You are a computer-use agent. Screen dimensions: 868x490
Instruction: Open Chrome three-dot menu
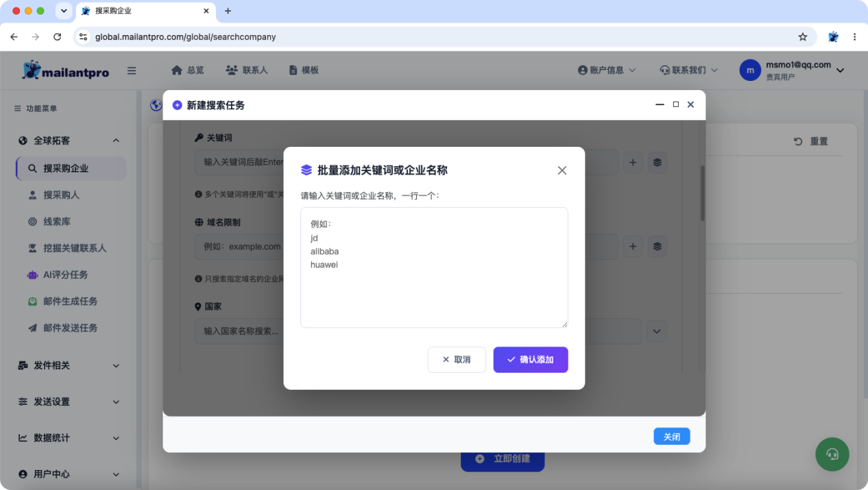pyautogui.click(x=854, y=37)
